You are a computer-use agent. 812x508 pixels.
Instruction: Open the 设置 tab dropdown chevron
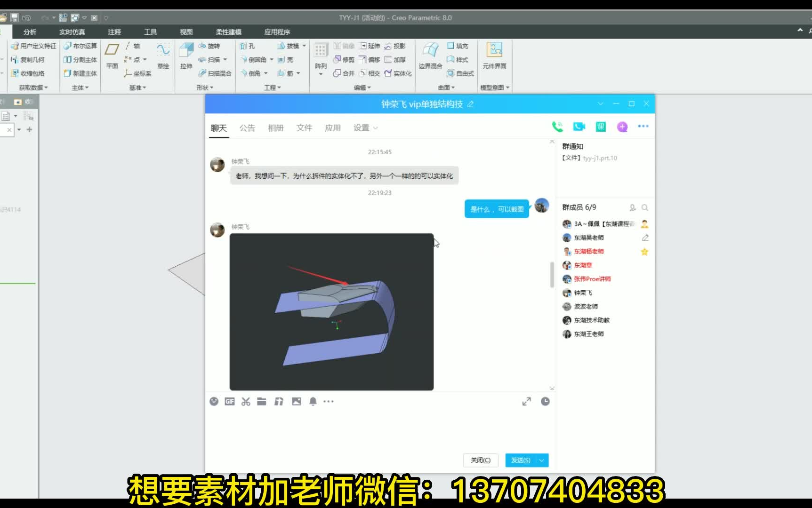(x=375, y=127)
